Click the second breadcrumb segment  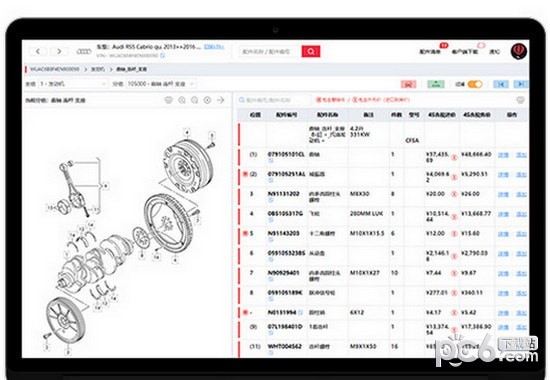pyautogui.click(x=98, y=69)
